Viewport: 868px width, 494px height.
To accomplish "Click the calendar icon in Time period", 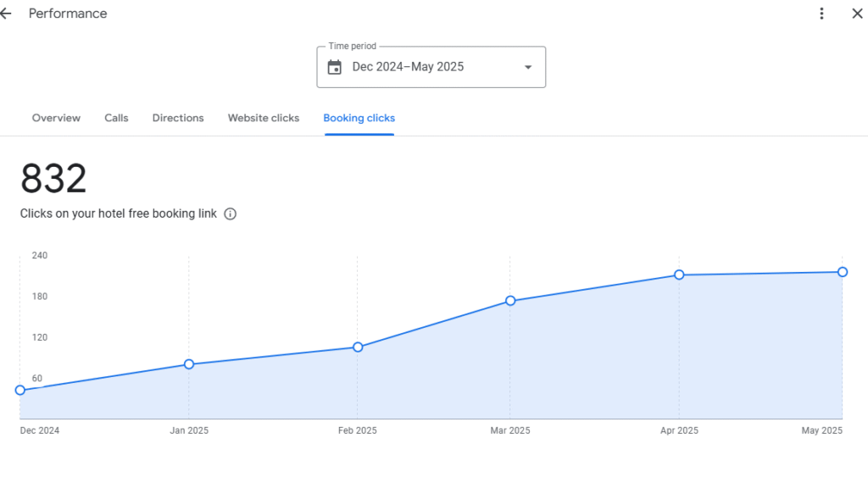I will click(334, 67).
